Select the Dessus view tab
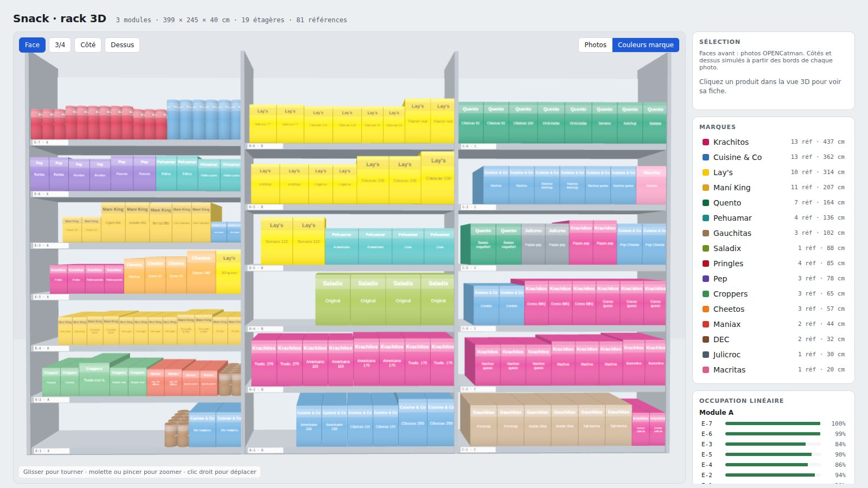 [122, 45]
